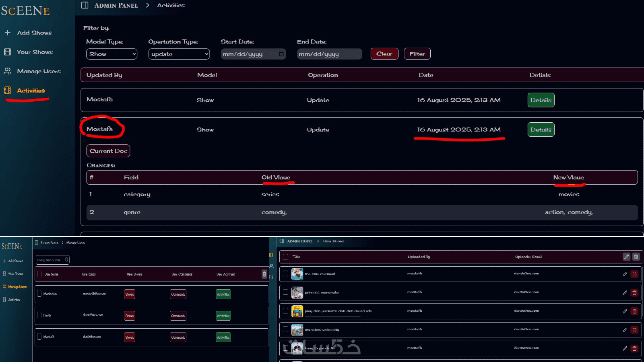The height and width of the screenshot is (362, 644).
Task: Edit the princess mononoke show with its pencil icon
Action: [625, 292]
